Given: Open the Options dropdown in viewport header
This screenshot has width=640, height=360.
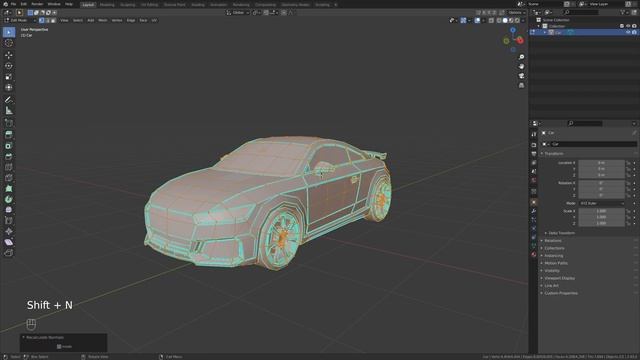Looking at the screenshot, I should pyautogui.click(x=517, y=13).
